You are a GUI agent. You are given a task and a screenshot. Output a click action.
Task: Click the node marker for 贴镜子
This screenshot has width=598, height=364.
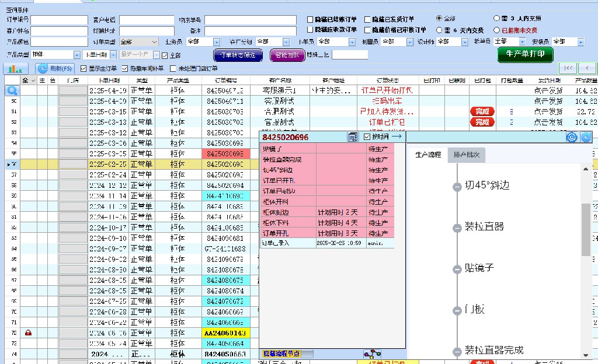point(457,269)
